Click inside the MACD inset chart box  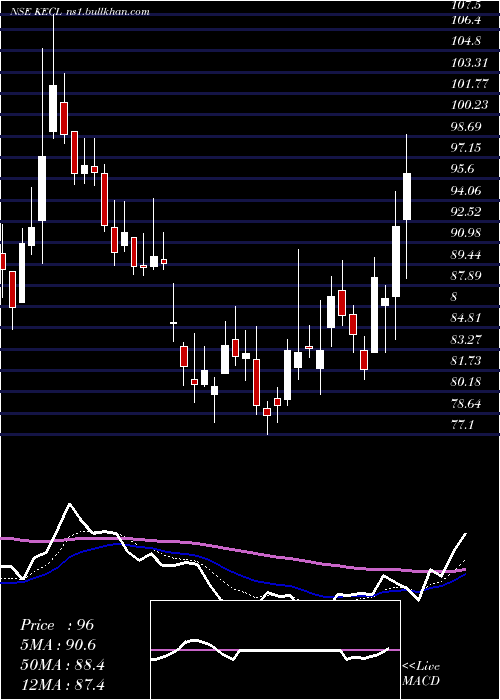pyautogui.click(x=275, y=650)
